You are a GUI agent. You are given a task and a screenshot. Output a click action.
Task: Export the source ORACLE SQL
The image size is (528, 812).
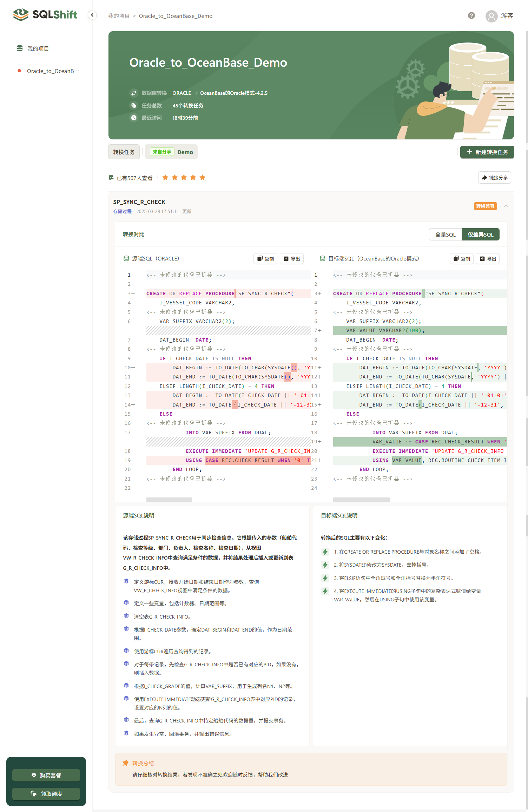pyautogui.click(x=292, y=259)
